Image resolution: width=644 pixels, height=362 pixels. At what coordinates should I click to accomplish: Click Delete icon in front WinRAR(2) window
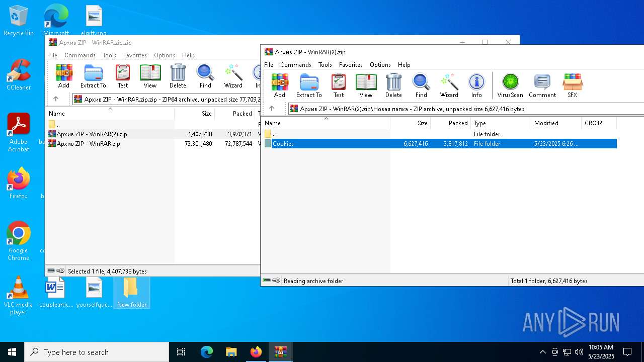[393, 85]
